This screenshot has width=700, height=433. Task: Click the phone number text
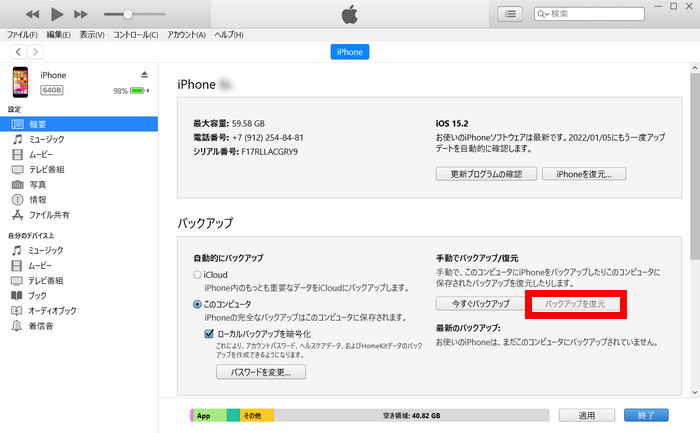[x=268, y=137]
